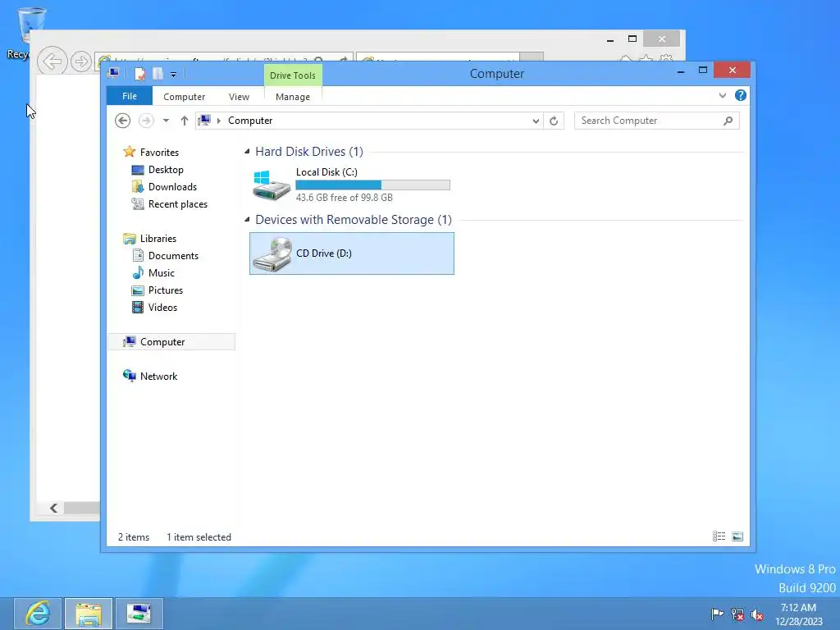Click the muted volume tray icon

click(757, 614)
